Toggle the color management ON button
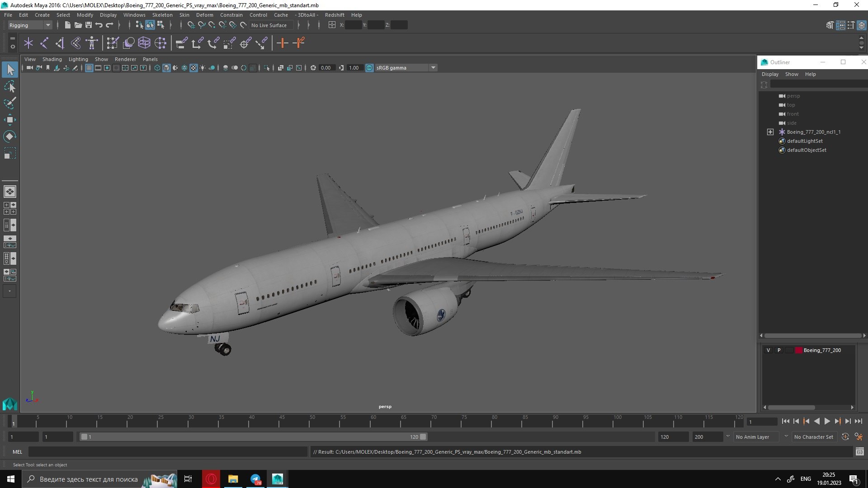 (x=369, y=68)
